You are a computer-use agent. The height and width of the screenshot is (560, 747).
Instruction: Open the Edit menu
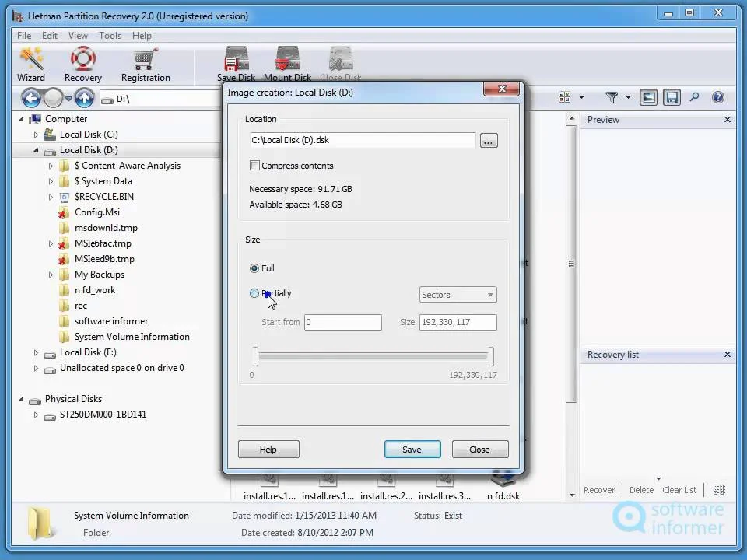point(50,36)
